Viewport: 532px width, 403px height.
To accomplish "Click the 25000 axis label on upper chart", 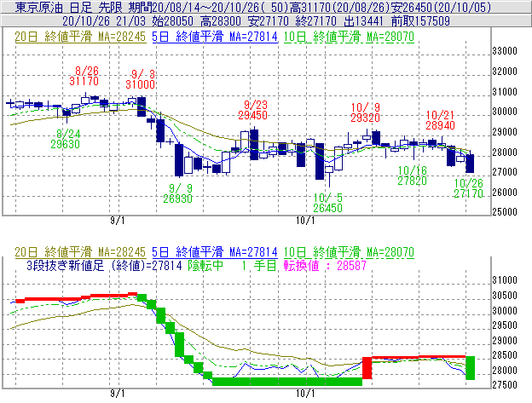I will [505, 212].
